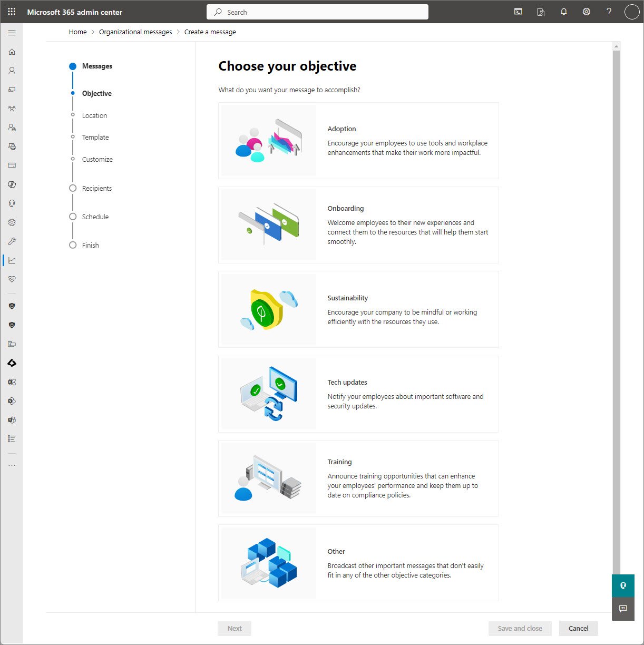Collapse the left navigation pane
This screenshot has height=645, width=644.
[x=12, y=32]
